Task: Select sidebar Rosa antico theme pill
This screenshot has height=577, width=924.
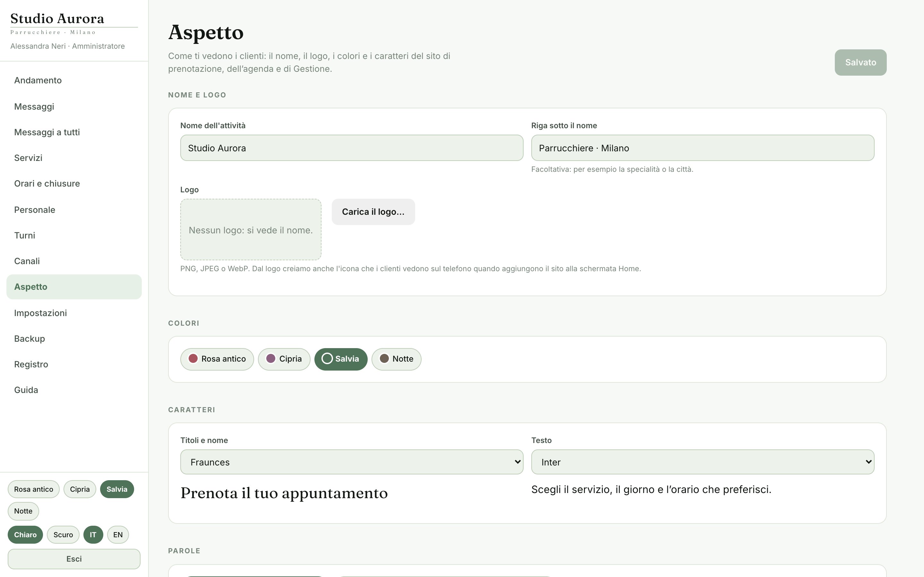Action: tap(34, 489)
